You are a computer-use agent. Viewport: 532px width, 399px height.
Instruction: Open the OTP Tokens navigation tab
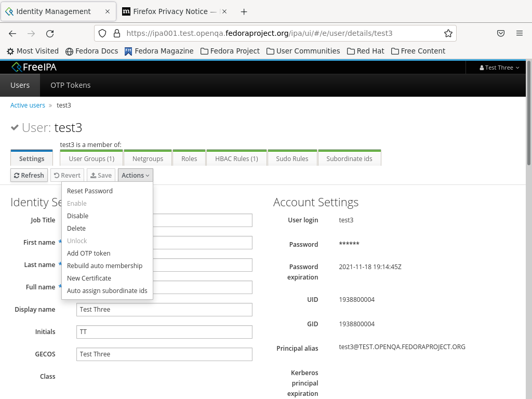(x=71, y=85)
